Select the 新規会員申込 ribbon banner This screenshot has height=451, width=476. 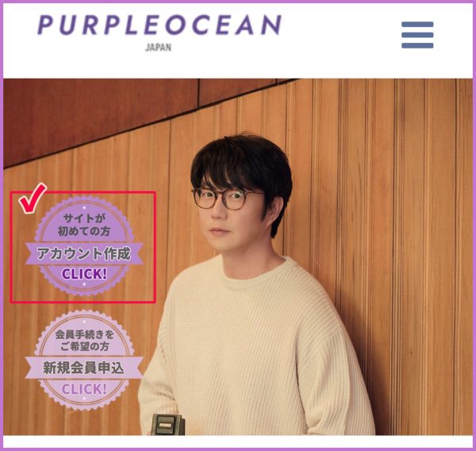[84, 368]
